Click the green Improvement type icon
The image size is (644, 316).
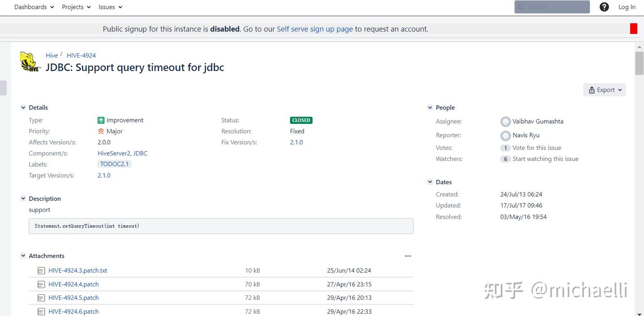(x=102, y=120)
